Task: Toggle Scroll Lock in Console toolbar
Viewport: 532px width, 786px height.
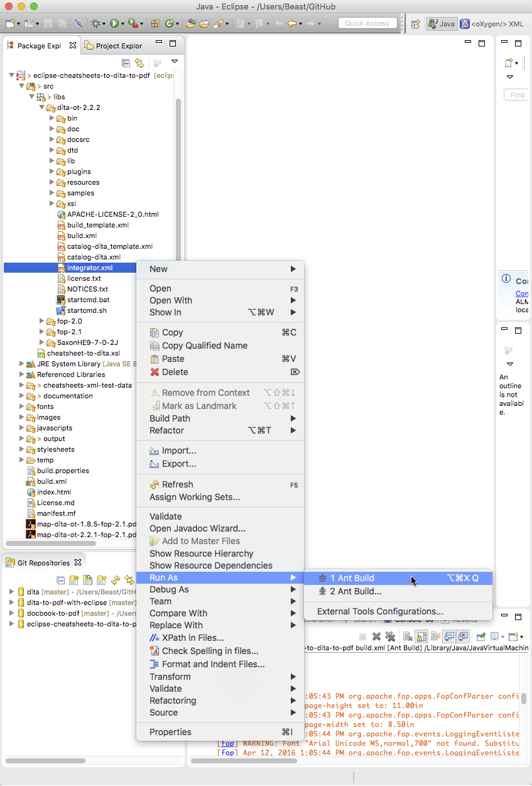Action: (x=421, y=636)
